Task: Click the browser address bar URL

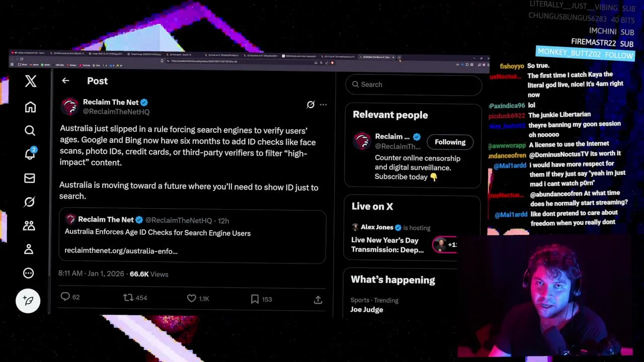Action: click(204, 61)
